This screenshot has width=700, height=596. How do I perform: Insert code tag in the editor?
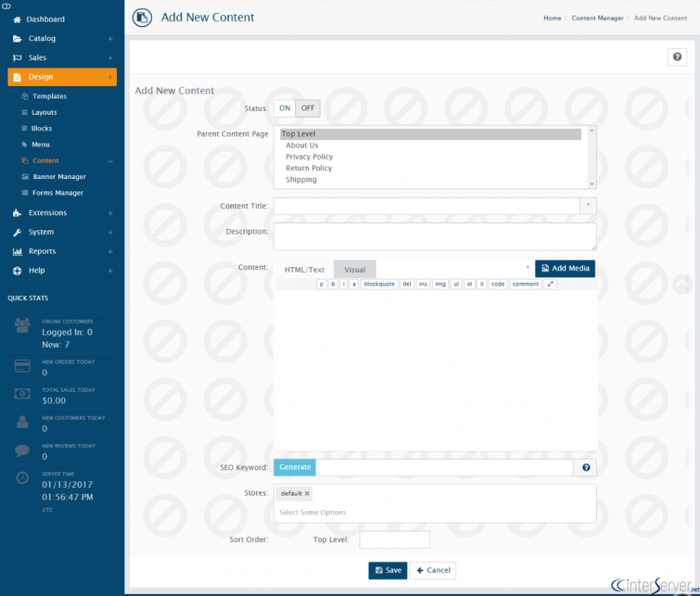(498, 284)
